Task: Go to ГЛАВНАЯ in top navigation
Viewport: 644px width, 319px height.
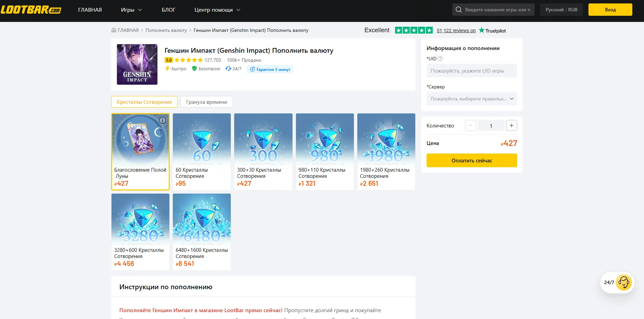Action: coord(90,10)
